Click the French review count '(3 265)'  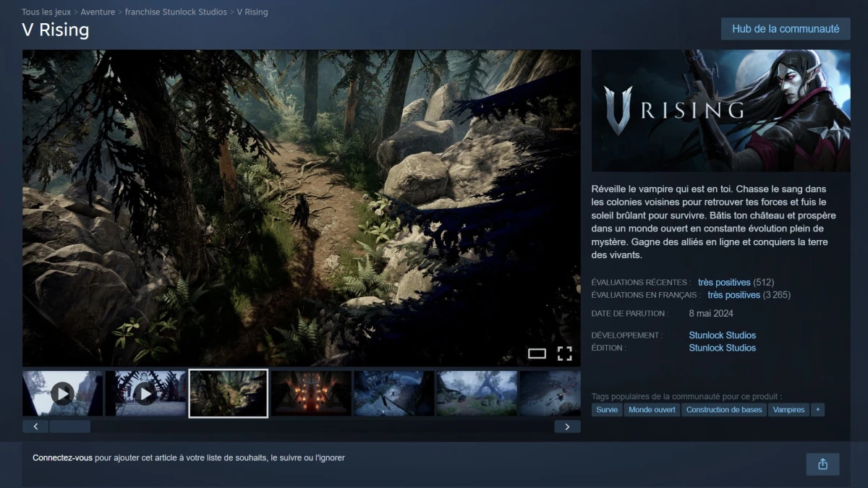click(776, 295)
